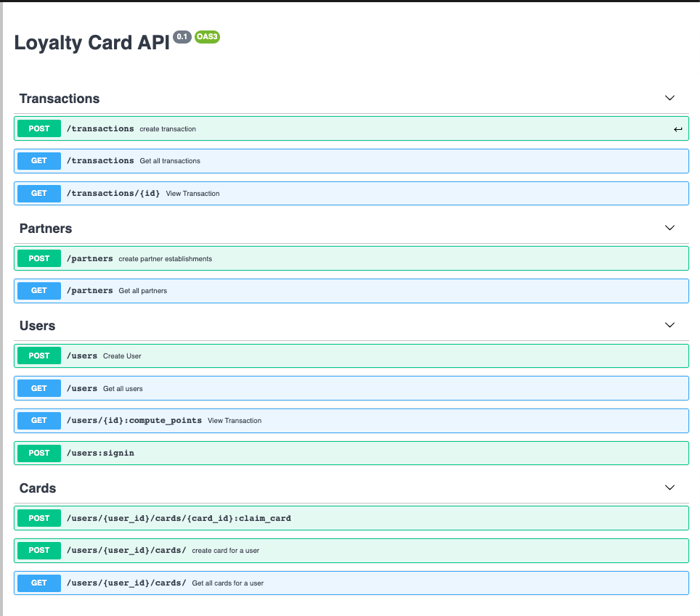Click POST badge for create partner establishments

click(38, 258)
